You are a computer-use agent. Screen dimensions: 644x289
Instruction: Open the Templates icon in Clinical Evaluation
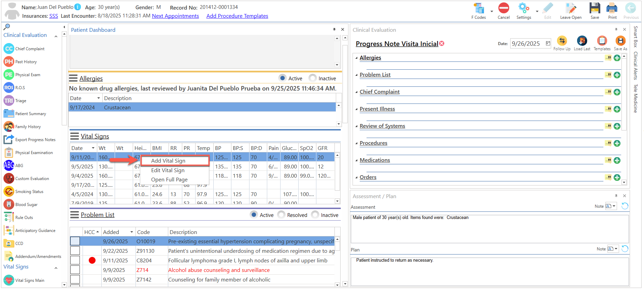point(602,41)
